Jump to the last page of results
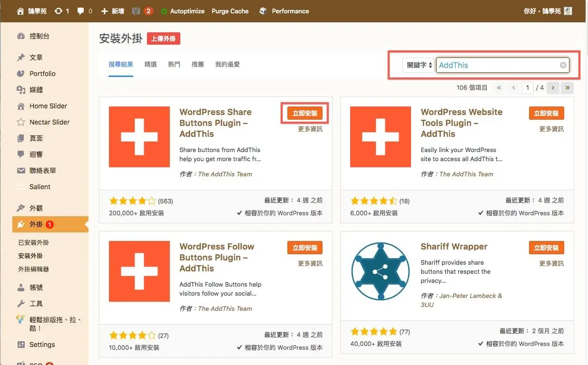This screenshot has width=588, height=365. coord(567,87)
